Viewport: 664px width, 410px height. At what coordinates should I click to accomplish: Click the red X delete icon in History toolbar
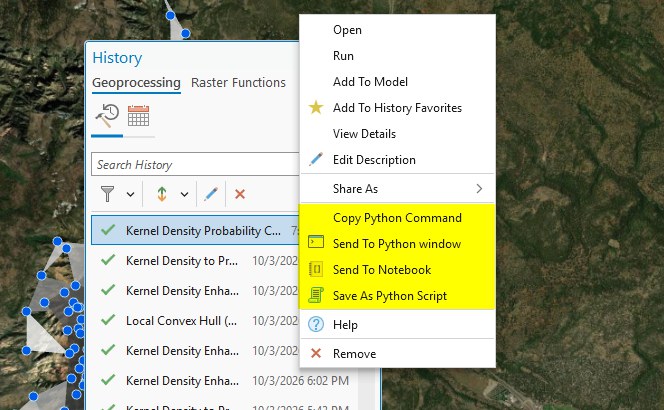tap(240, 194)
